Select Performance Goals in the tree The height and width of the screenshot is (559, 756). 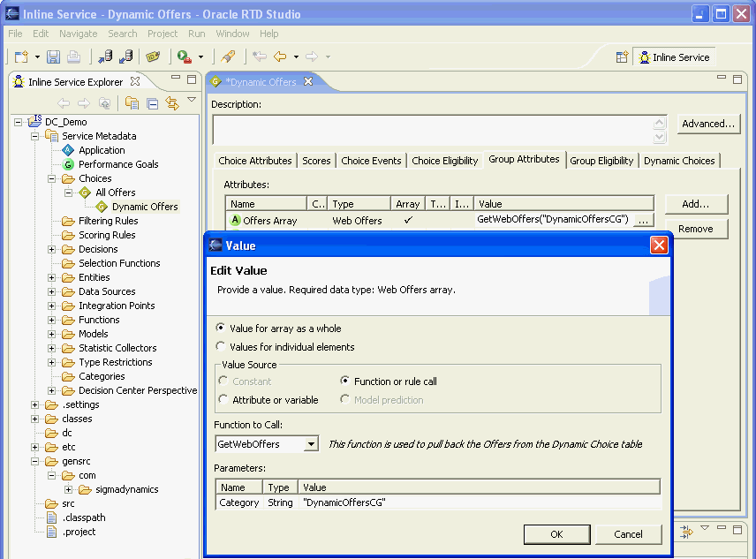click(118, 164)
